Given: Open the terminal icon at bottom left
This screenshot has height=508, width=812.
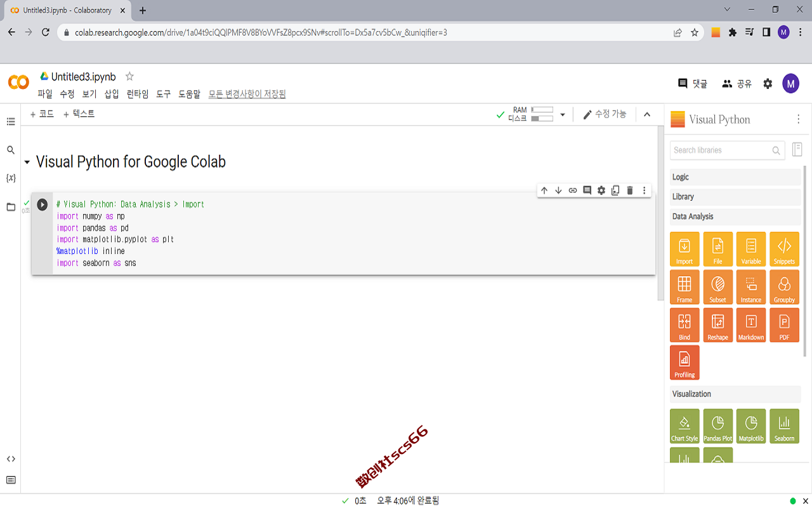Looking at the screenshot, I should (11, 480).
